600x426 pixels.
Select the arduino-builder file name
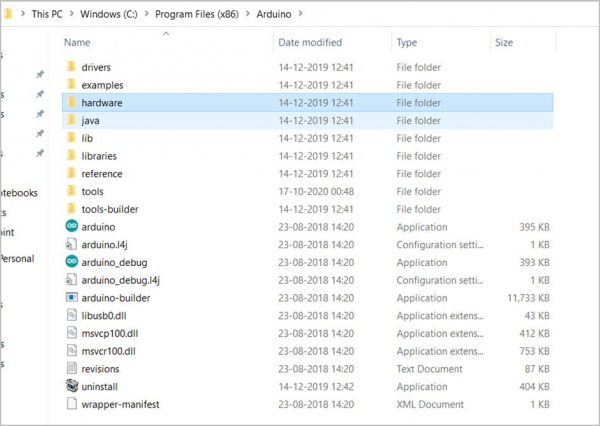[116, 298]
